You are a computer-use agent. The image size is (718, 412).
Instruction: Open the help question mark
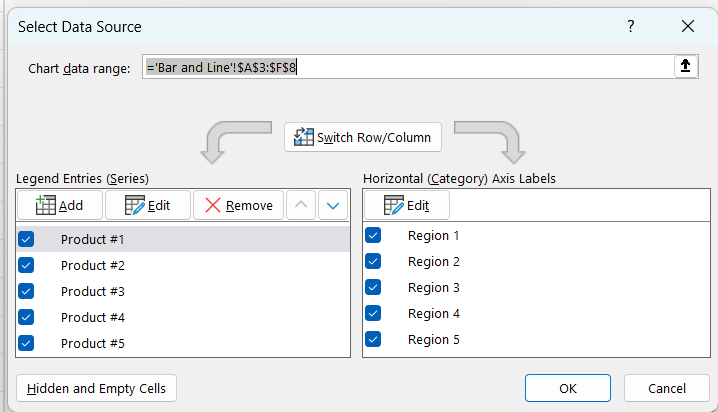(631, 26)
